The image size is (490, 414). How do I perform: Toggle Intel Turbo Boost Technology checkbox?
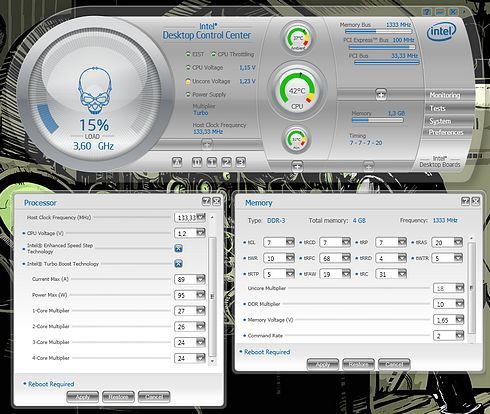tap(179, 264)
